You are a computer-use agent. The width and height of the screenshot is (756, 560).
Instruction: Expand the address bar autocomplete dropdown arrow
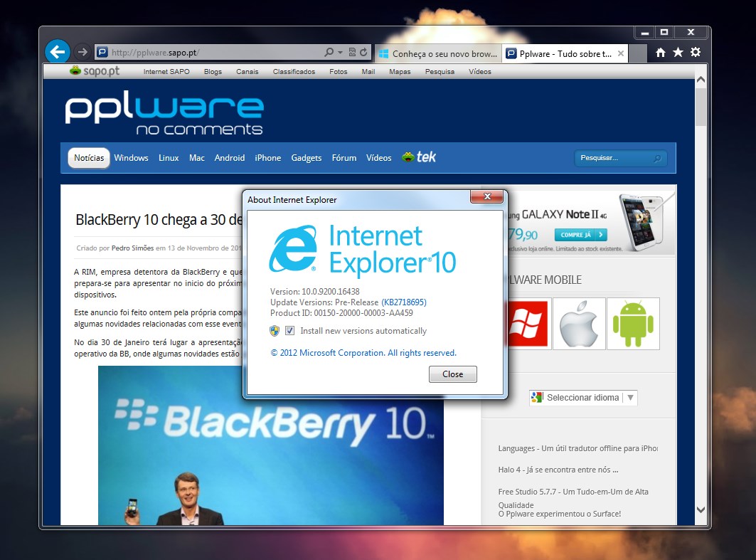click(x=341, y=52)
